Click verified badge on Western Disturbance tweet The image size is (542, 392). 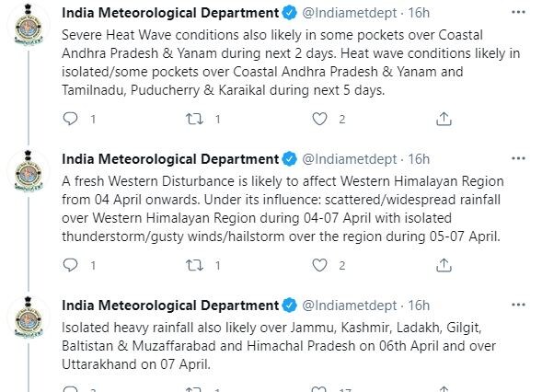click(x=290, y=159)
